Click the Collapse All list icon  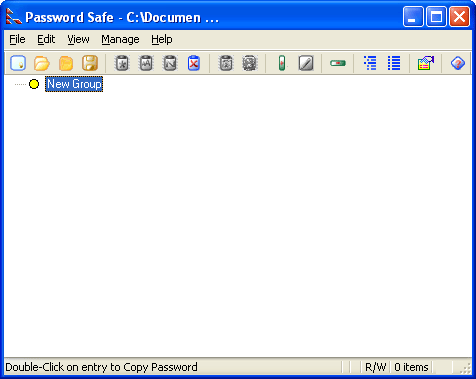click(x=394, y=63)
